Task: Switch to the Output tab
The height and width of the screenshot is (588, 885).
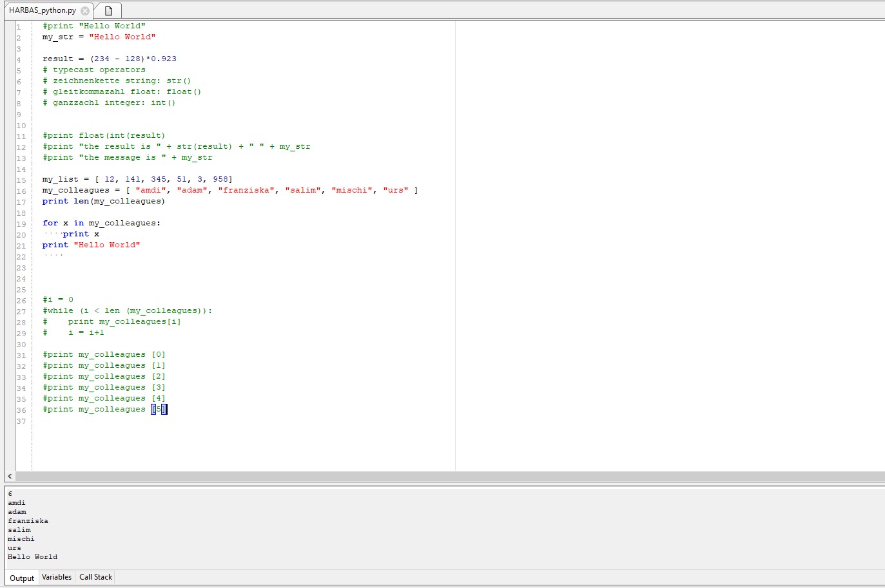Action: pos(22,578)
